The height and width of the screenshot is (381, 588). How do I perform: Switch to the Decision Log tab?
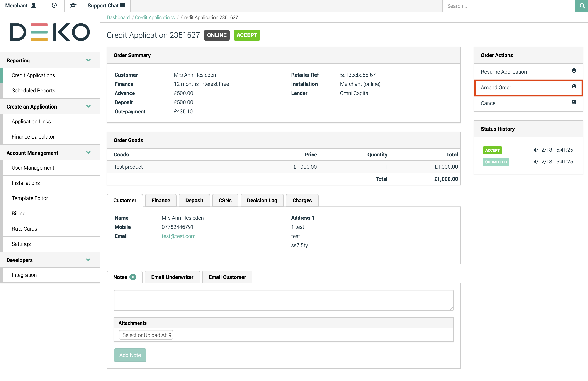[x=262, y=200]
